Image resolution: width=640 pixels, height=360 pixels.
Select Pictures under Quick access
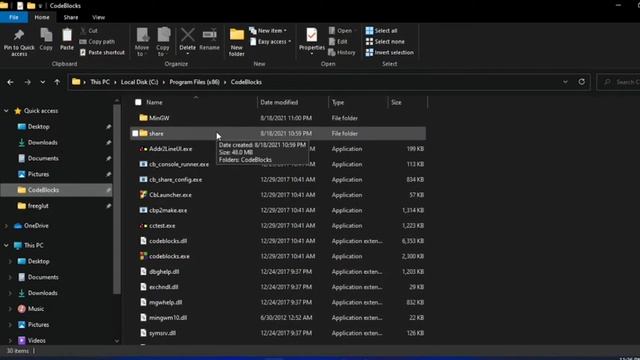coord(38,174)
